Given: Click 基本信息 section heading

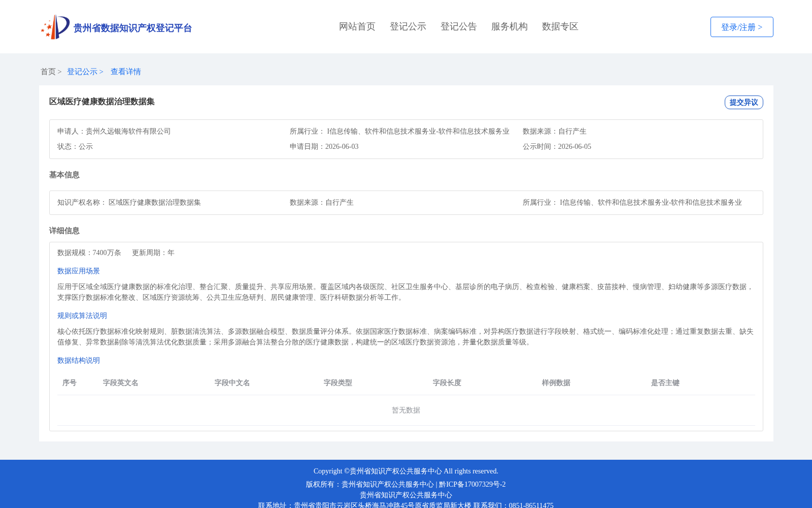Looking at the screenshot, I should click(x=64, y=175).
